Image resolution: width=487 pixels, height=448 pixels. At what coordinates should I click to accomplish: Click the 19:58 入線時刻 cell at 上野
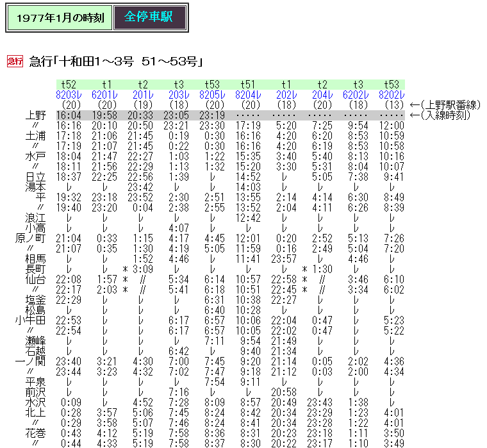pyautogui.click(x=104, y=115)
